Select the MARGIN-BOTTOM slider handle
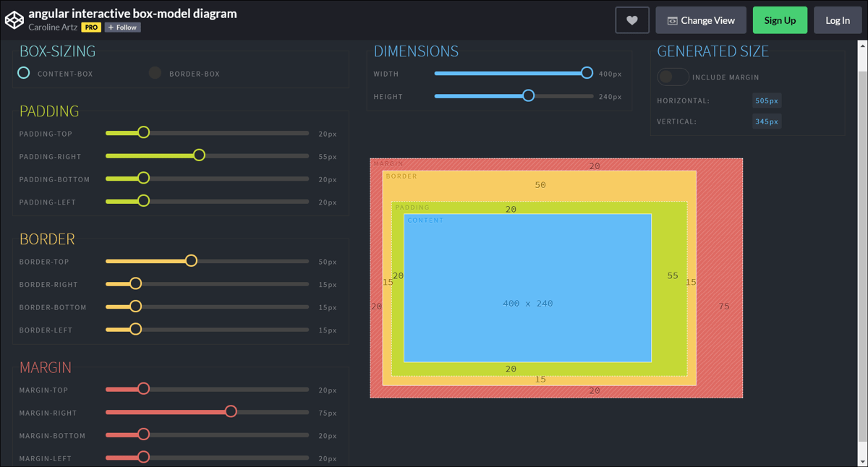This screenshot has width=868, height=467. [x=142, y=434]
